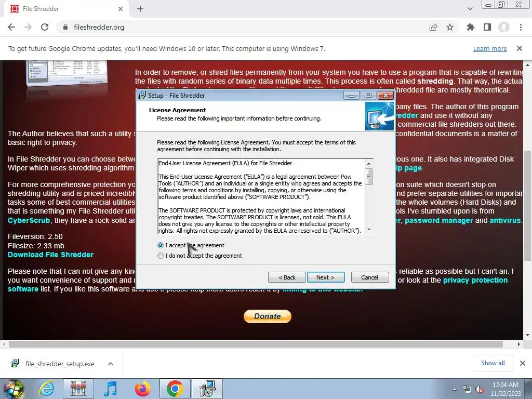
Task: Switch to Chrome taskbar icon
Action: pos(175,389)
